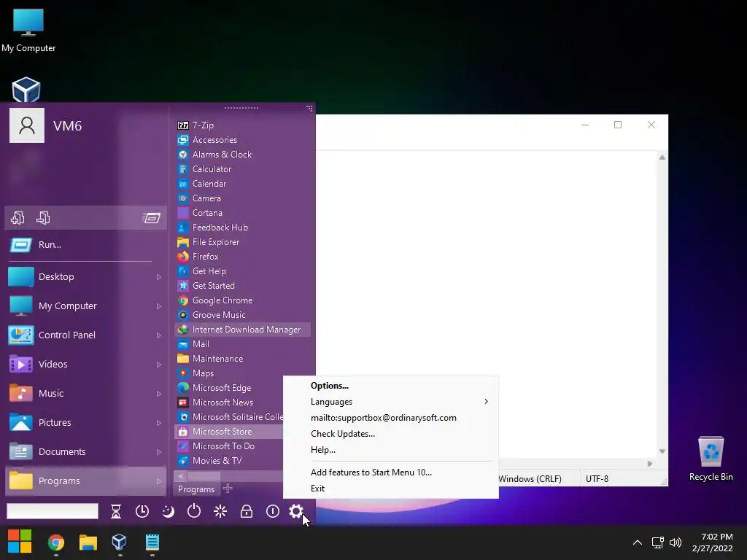The width and height of the screenshot is (747, 560).
Task: Click Notepad horizontal scrollbar right arrow
Action: [x=650, y=463]
